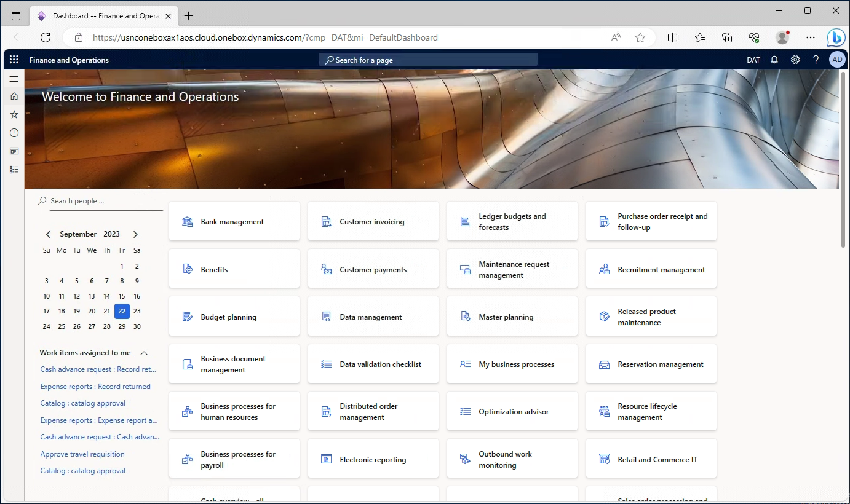Click the browser address bar URL
This screenshot has height=504, width=850.
point(265,37)
